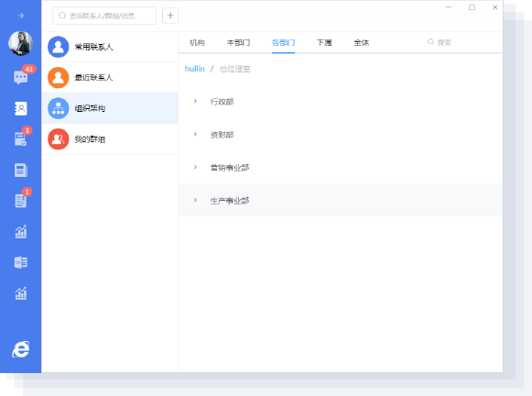Viewport: 532px width, 396px height.
Task: Open the task icon with 3 badge
Action: [x=21, y=139]
